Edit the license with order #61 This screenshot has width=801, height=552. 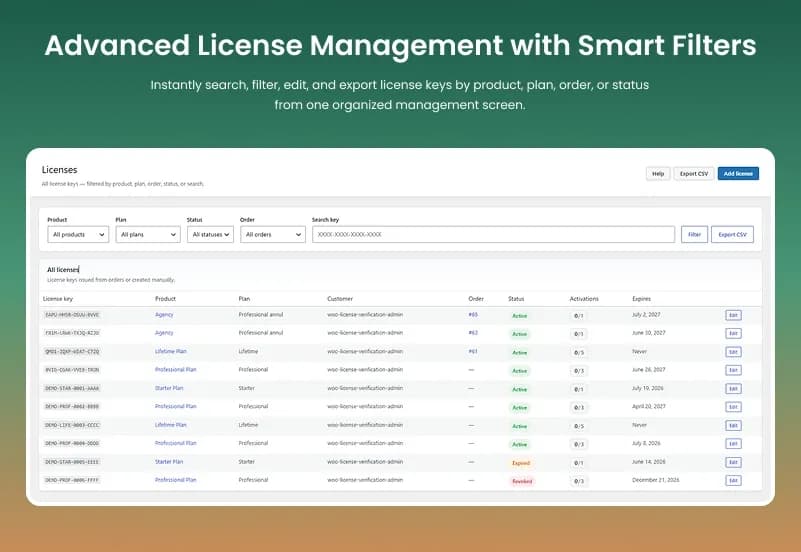[733, 352]
